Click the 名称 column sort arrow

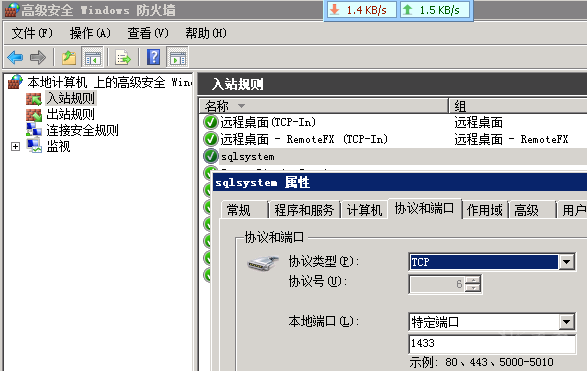(x=241, y=106)
